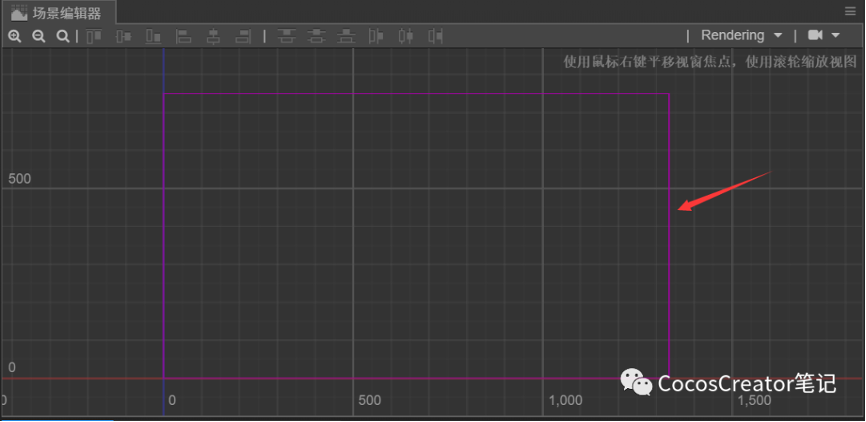The width and height of the screenshot is (866, 422).
Task: Click the distribute by left edges icon
Action: [x=376, y=36]
